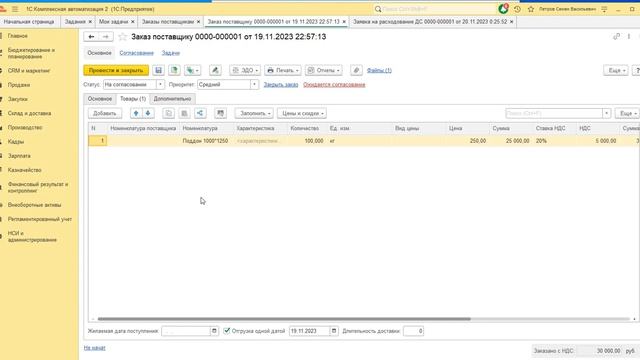Open the main hamburger menu icon
Viewport: 640px width, 360px height.
pos(15,9)
